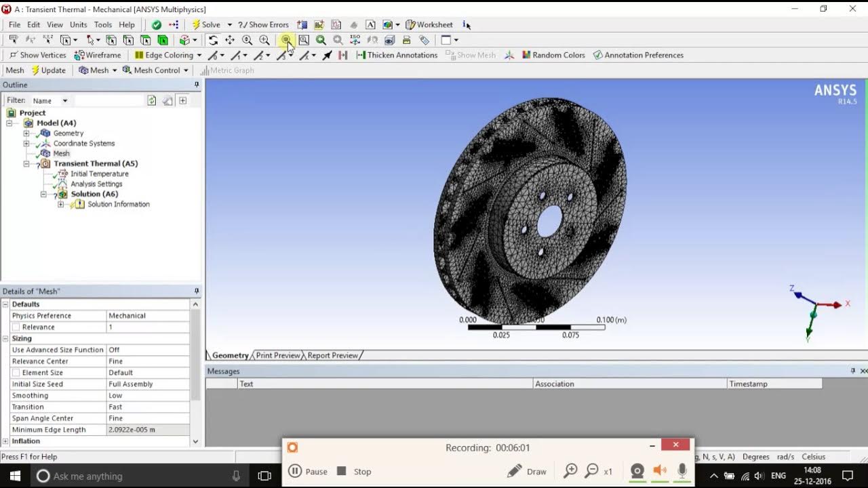This screenshot has width=868, height=488.
Task: Toggle the recorder microphone icon
Action: click(x=682, y=471)
